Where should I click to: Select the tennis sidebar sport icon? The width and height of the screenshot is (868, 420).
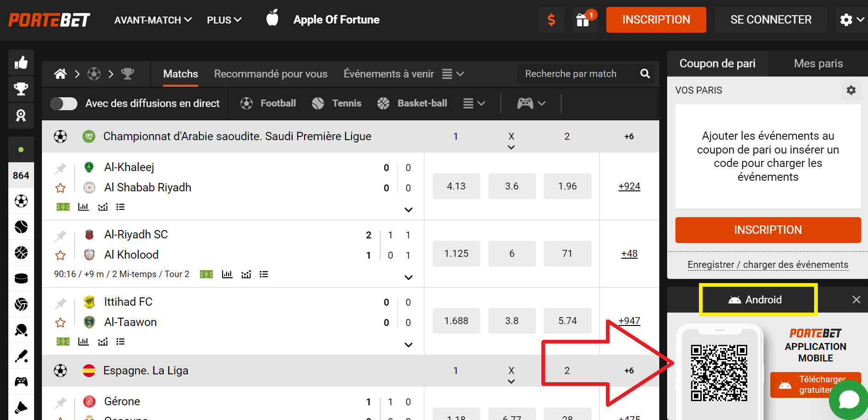tap(21, 227)
